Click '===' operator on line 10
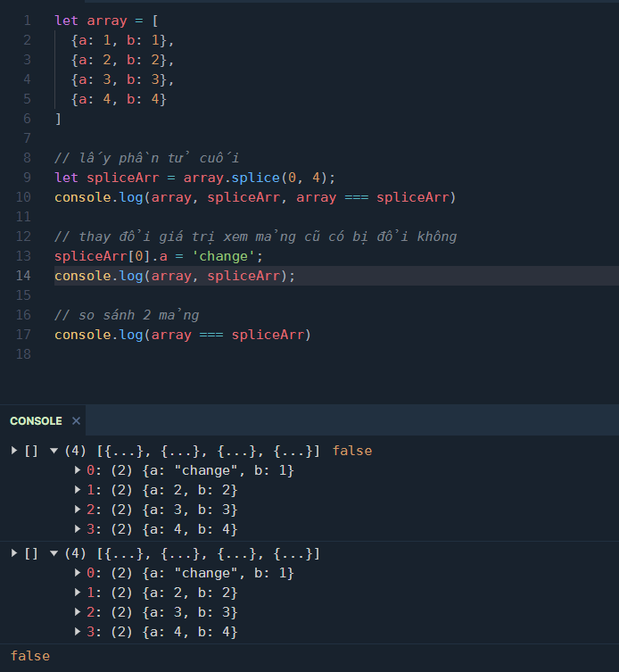Screen dimensions: 619x672 pyautogui.click(x=357, y=197)
